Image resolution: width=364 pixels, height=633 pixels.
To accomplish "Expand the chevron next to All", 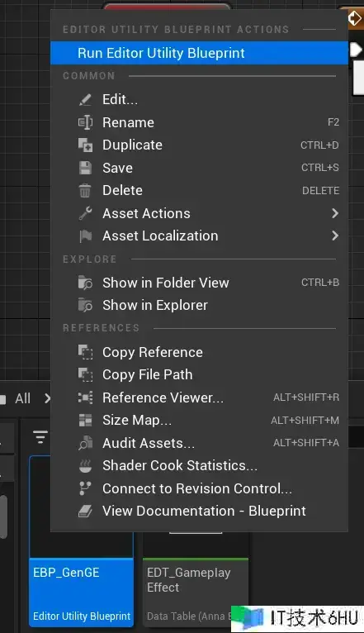I will pyautogui.click(x=47, y=398).
